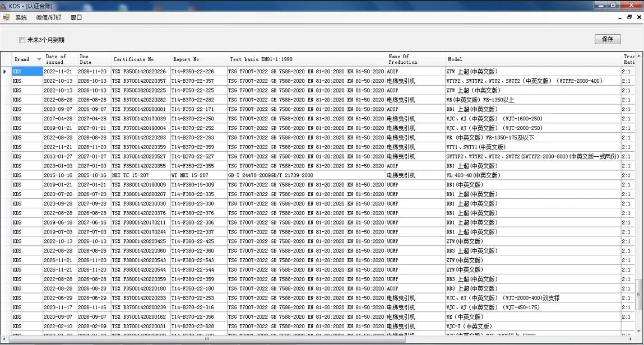Viewport: 644px width, 345px height.
Task: Open the Brand column filter dropdown arrow
Action: (x=39, y=59)
